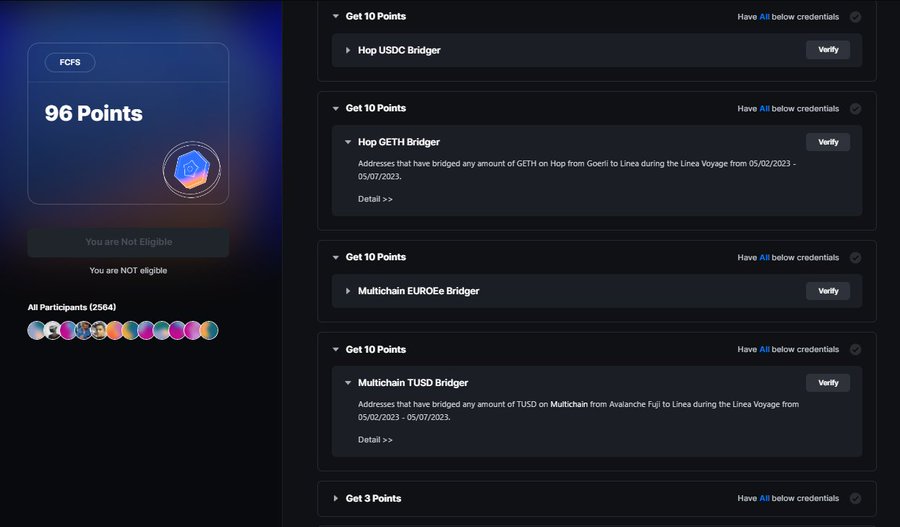Click the Multichain EUROEe Bridger title
The height and width of the screenshot is (527, 900).
click(418, 291)
